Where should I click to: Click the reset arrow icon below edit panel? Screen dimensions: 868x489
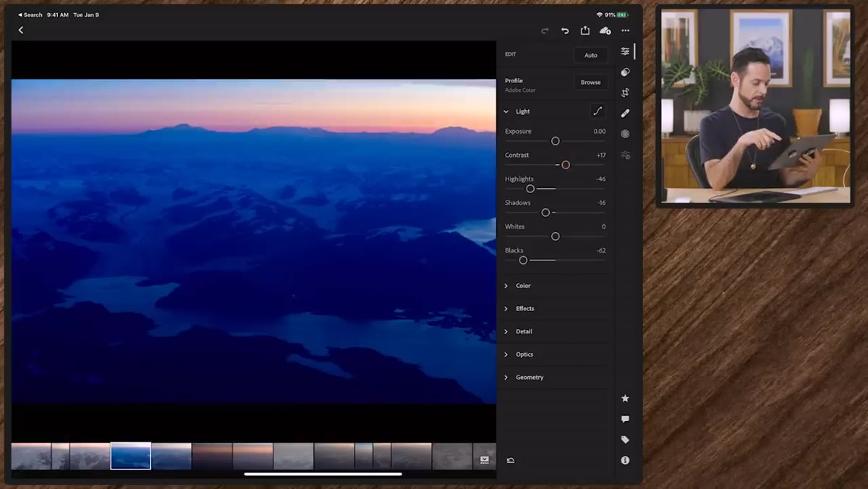click(x=511, y=460)
